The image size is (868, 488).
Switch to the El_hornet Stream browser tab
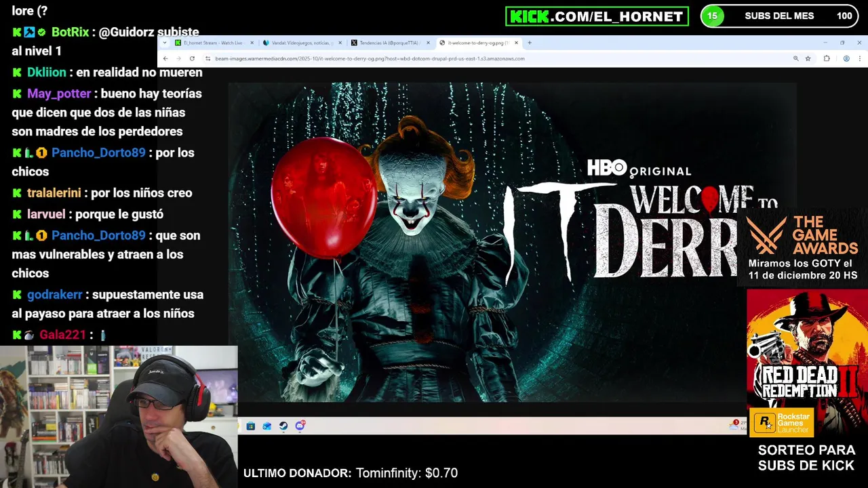tap(212, 43)
